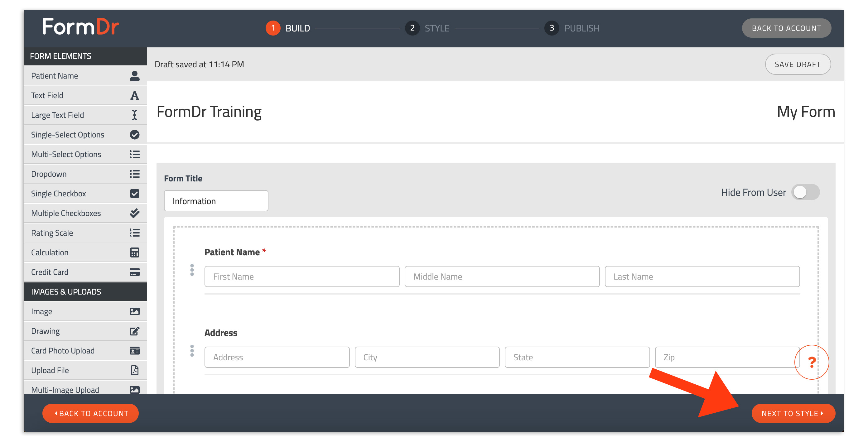This screenshot has height=442, width=868.
Task: Click the Single Checkbox checked-box icon
Action: 134,193
